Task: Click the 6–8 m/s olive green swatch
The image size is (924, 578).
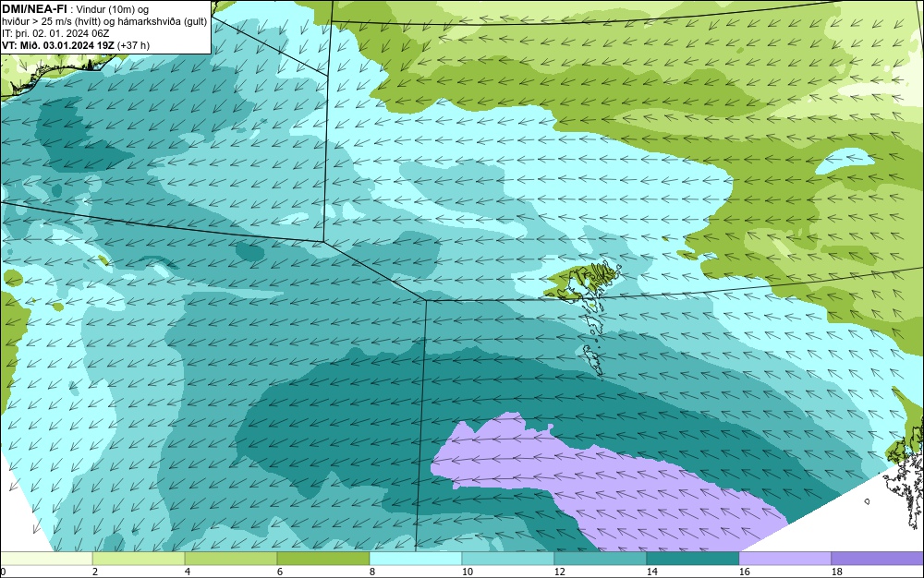Action: [x=322, y=559]
